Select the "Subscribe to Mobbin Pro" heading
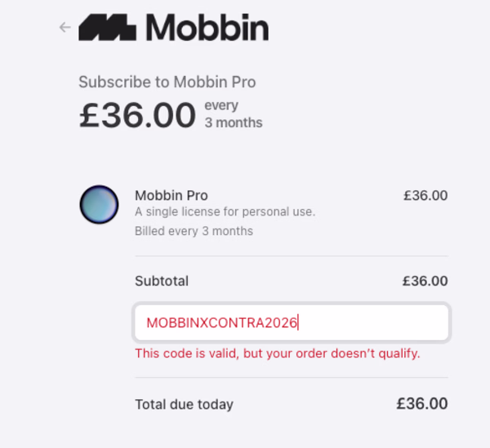This screenshot has width=490, height=448. (167, 82)
